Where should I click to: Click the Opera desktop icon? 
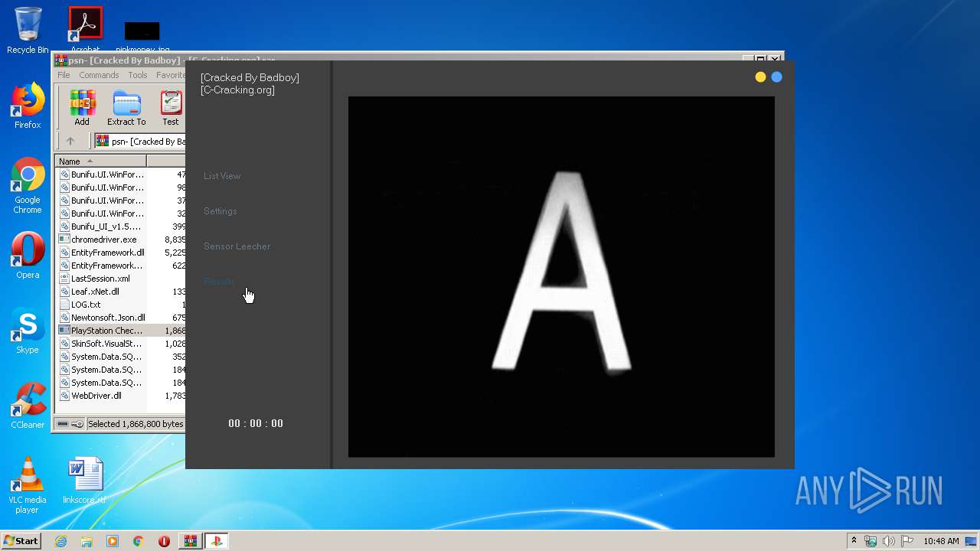coord(28,256)
